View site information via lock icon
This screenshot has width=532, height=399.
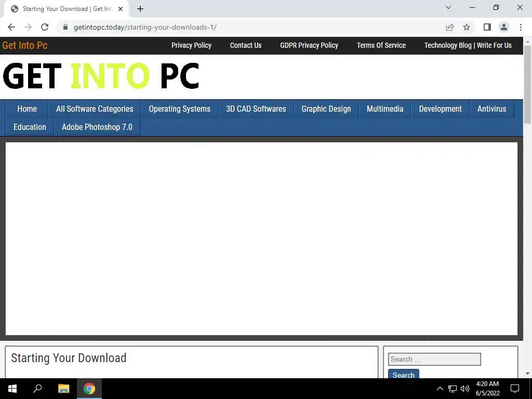pos(65,27)
